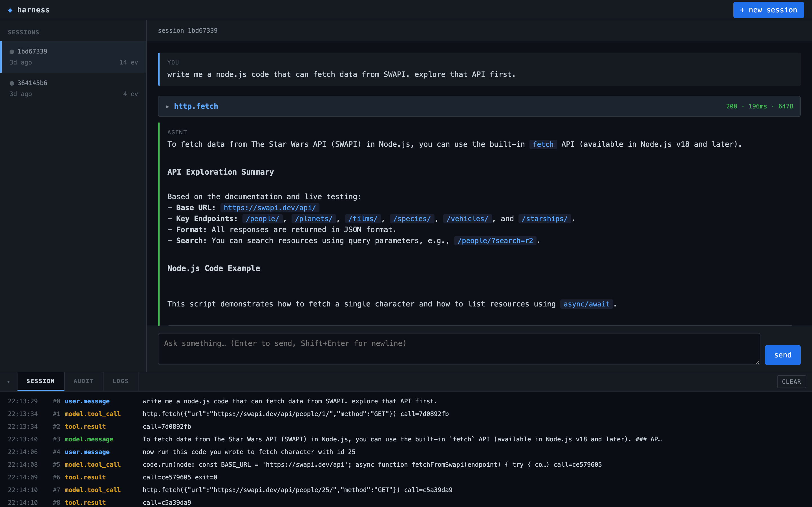The width and height of the screenshot is (812, 507).
Task: Click the user.message event at 22:13:29
Action: (87, 401)
